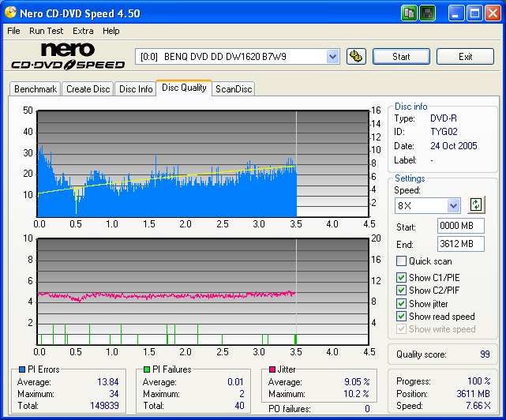Click the Exit button
The width and height of the screenshot is (506, 420).
coord(465,57)
